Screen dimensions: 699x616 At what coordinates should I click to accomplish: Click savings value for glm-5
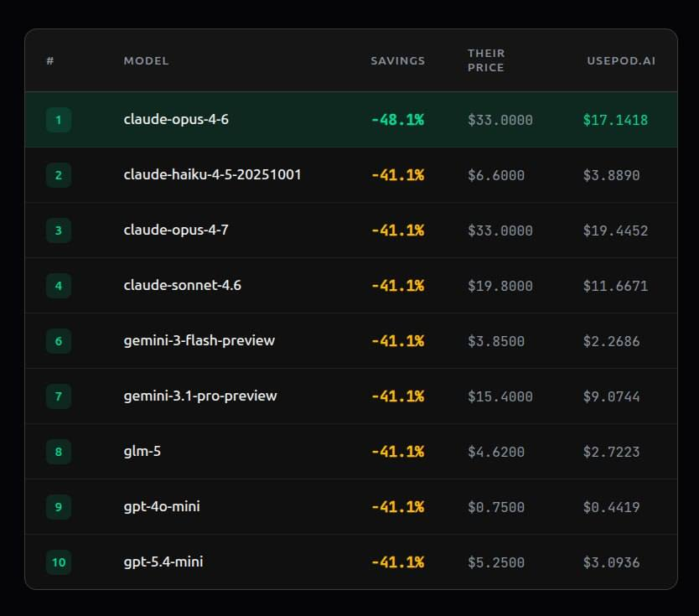[x=397, y=452]
